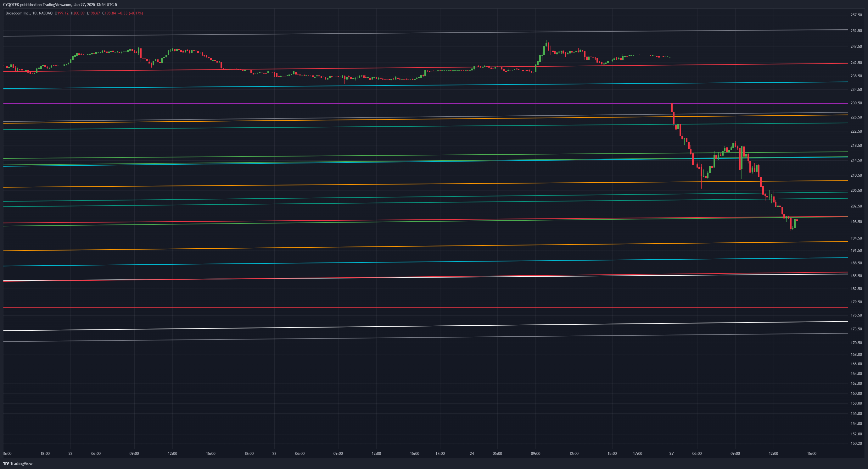Screen dimensions: 868x469
Task: Click the open value O199.12
Action: pos(62,13)
